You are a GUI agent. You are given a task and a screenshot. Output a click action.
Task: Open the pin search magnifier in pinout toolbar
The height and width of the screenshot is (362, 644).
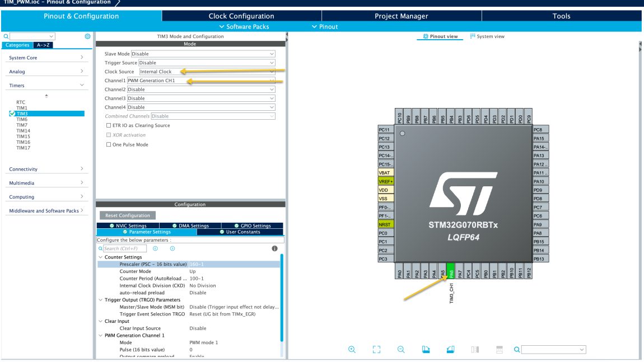[x=516, y=349]
